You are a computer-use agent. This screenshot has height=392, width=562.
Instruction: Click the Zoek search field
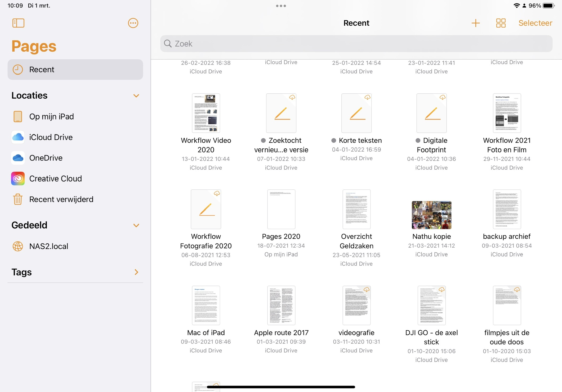356,44
